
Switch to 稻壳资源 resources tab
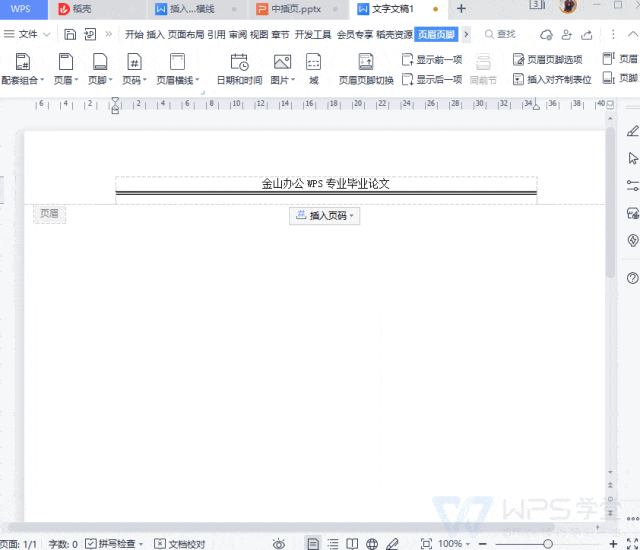pyautogui.click(x=394, y=34)
